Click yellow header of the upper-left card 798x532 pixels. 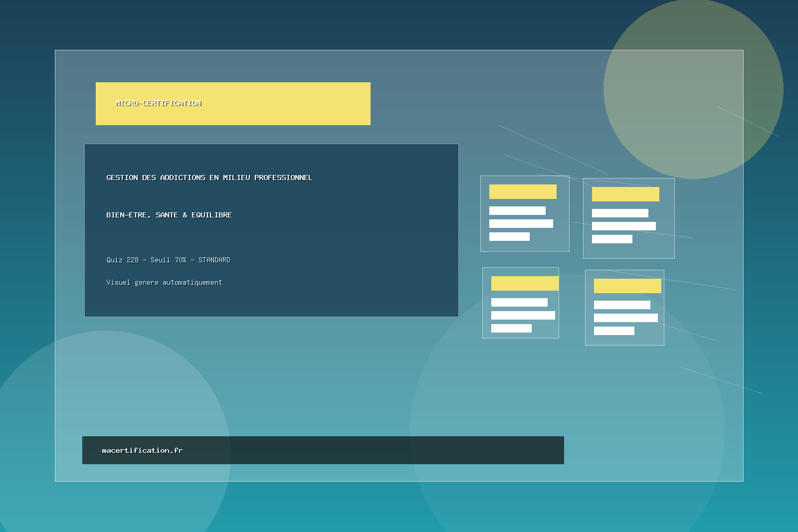click(523, 191)
